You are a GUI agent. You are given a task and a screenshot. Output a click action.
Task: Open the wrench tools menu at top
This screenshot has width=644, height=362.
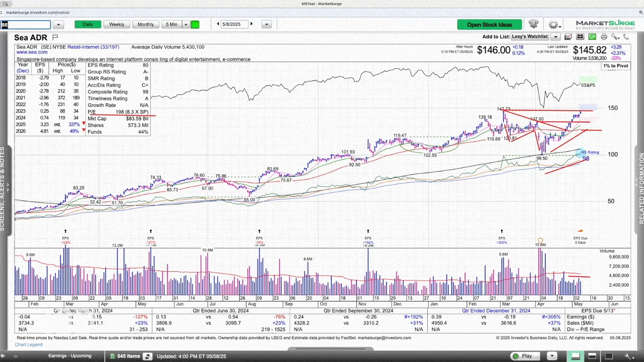coord(615,36)
